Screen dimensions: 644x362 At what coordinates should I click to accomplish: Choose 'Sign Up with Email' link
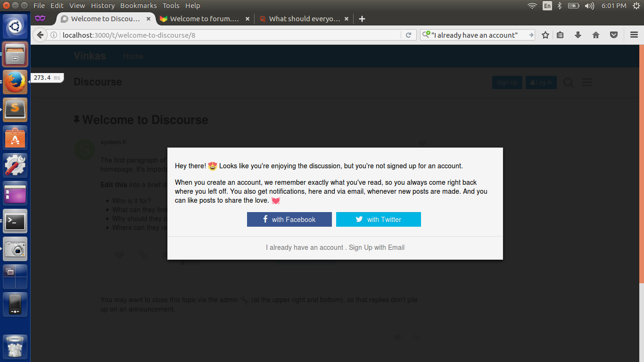point(377,247)
